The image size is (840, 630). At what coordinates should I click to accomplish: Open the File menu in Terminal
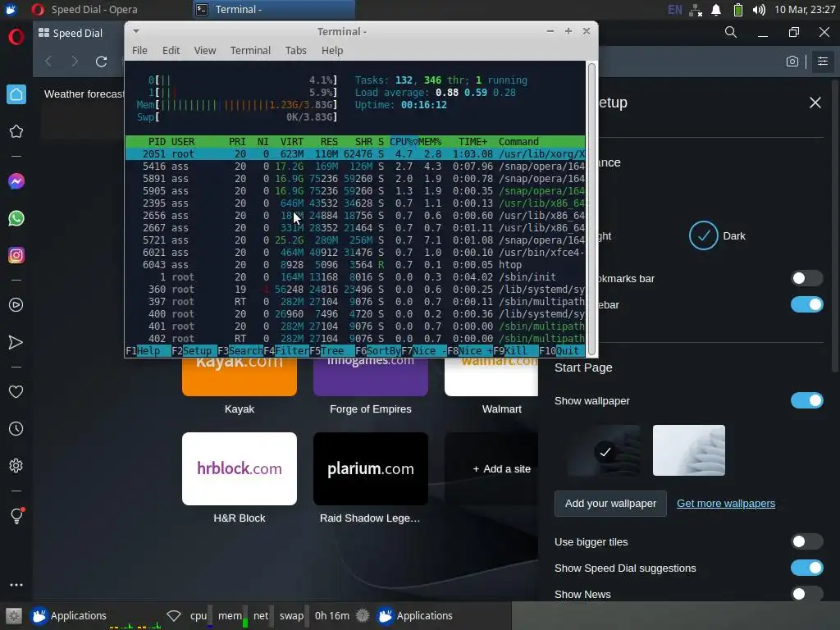139,50
